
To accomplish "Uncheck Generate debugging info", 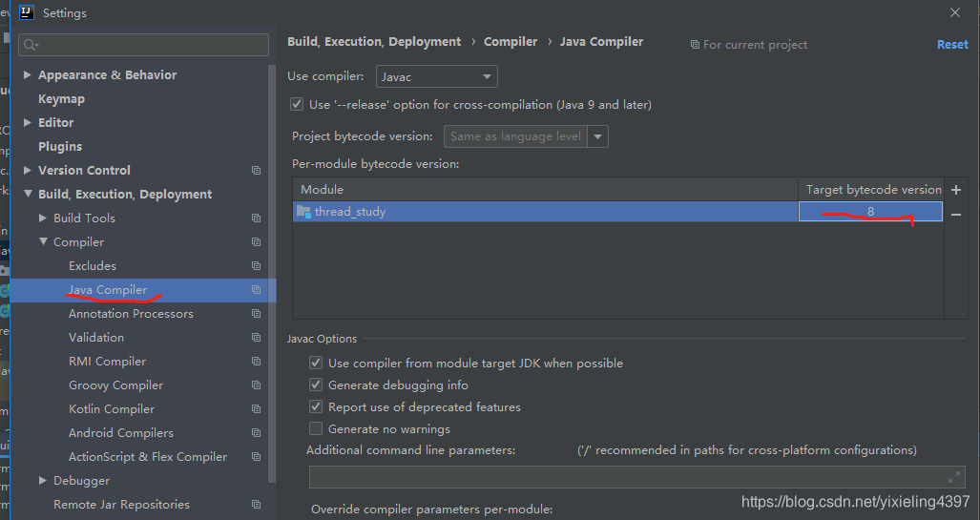I will tap(316, 385).
